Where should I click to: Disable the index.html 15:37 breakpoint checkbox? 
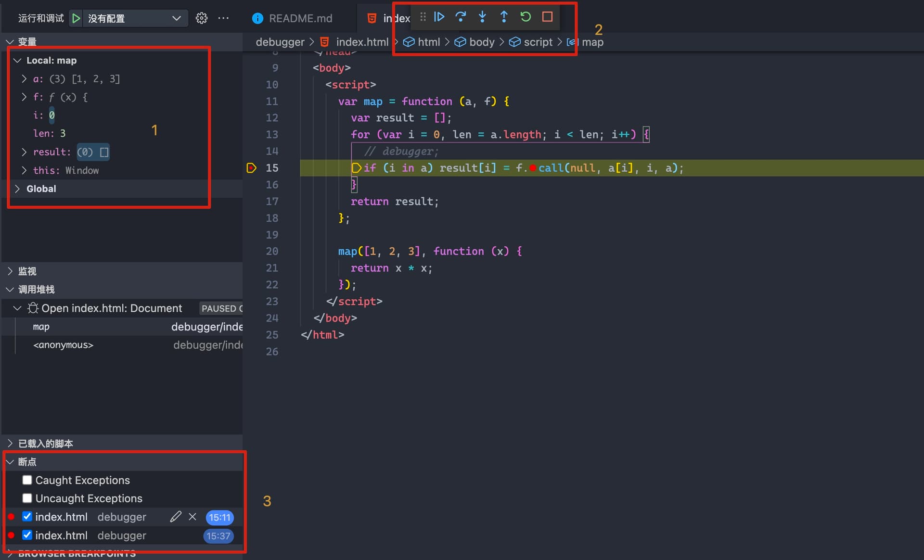pos(27,535)
